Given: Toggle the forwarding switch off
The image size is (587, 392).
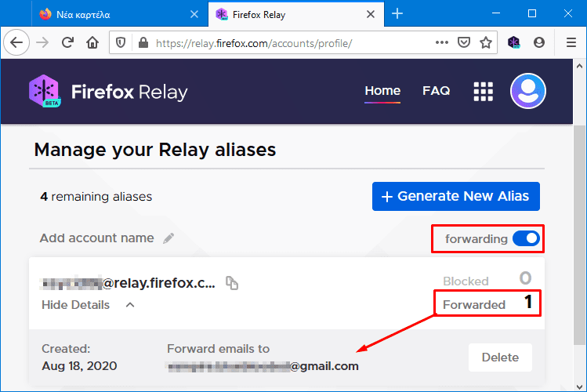Looking at the screenshot, I should click(x=526, y=238).
